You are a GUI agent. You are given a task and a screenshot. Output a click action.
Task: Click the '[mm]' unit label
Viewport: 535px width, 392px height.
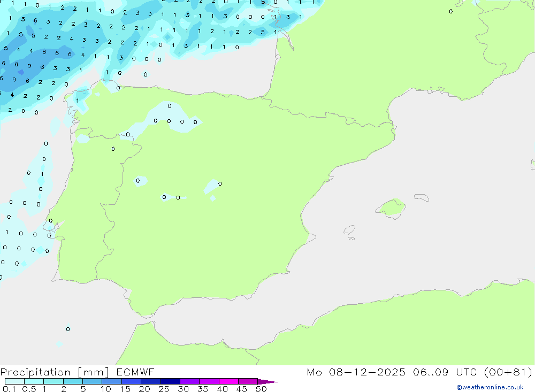(x=94, y=372)
